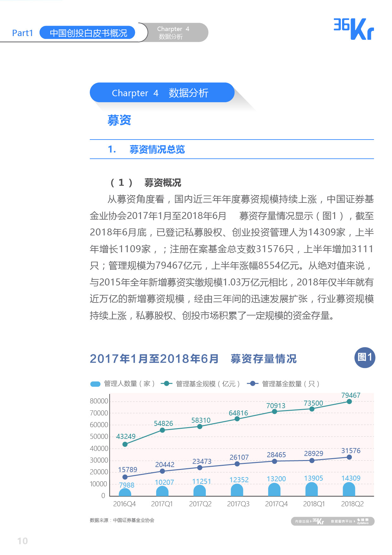Click the 36Kr logo at top right
392x555 pixels.
point(354,29)
